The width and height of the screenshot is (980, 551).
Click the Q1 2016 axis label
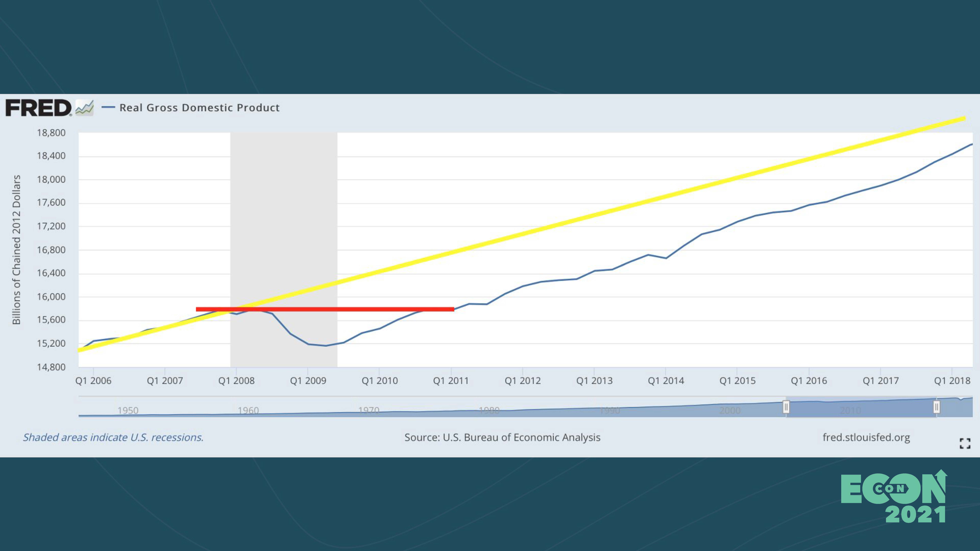point(809,381)
